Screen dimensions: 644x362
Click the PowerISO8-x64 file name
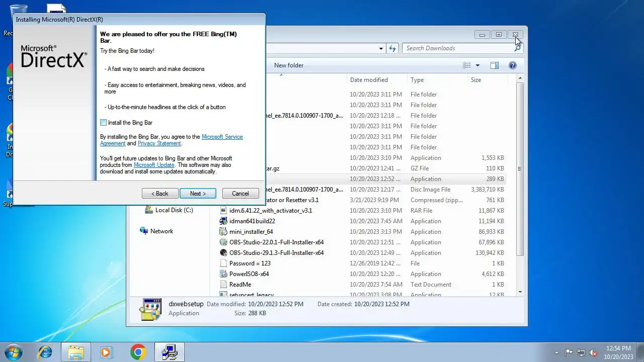tap(249, 274)
